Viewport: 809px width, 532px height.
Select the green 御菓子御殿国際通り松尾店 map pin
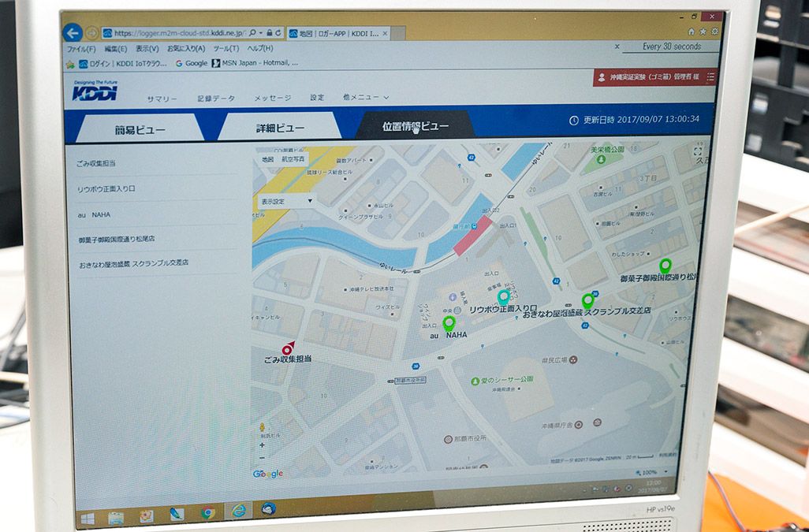665,266
